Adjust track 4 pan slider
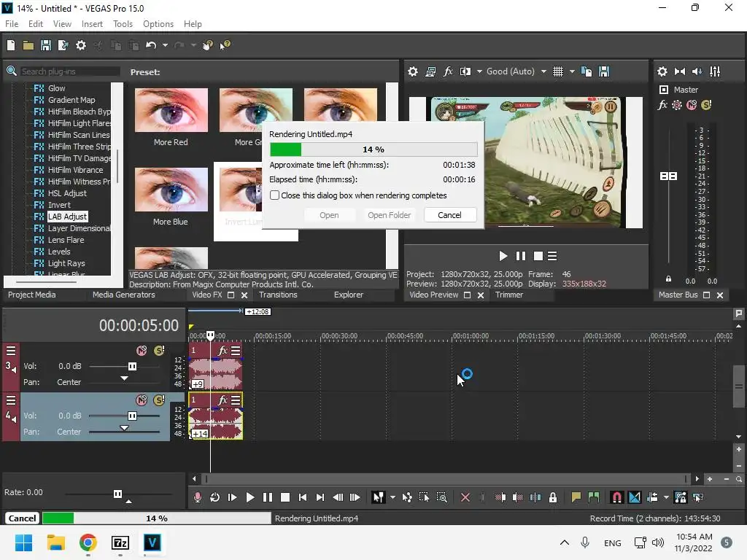Viewport: 747px width, 560px height. pos(124,428)
